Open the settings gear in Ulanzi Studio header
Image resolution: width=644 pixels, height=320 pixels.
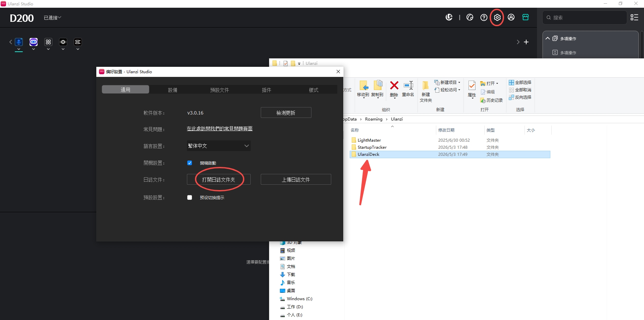[x=497, y=17]
